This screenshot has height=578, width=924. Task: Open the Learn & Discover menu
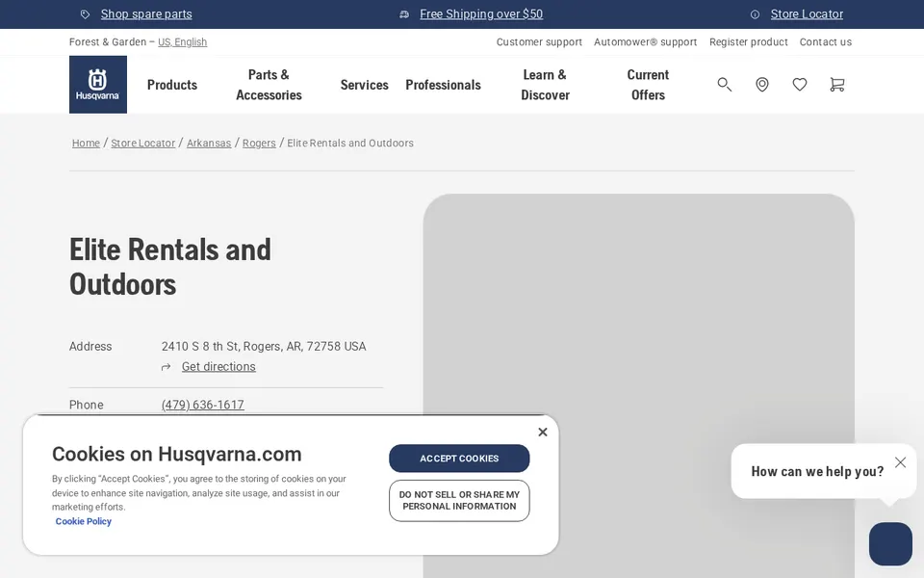[x=545, y=85]
